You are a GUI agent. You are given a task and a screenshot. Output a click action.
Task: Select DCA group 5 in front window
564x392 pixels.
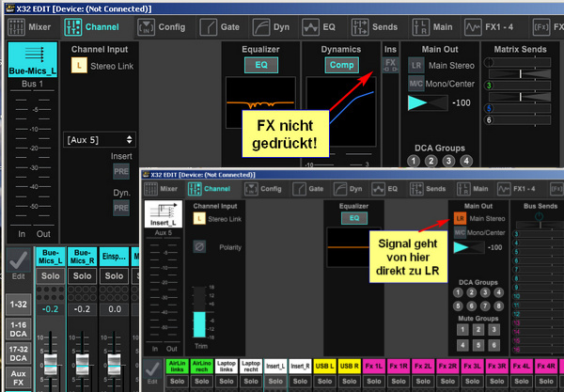458,306
